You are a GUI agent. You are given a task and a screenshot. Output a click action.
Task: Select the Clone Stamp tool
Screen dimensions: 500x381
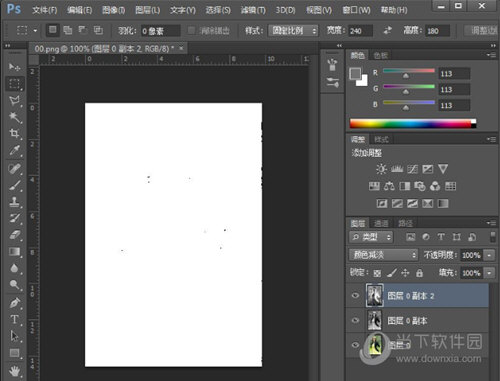(x=14, y=201)
